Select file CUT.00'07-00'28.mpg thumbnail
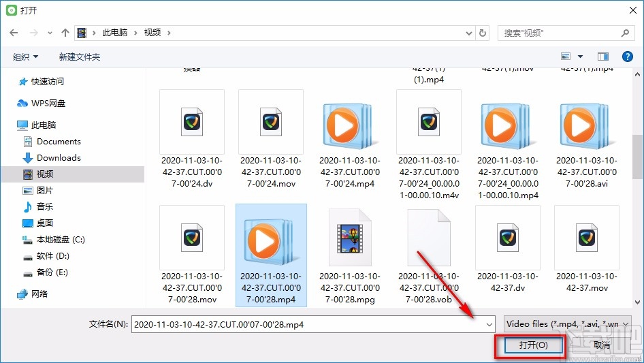The width and height of the screenshot is (644, 363). click(x=350, y=238)
